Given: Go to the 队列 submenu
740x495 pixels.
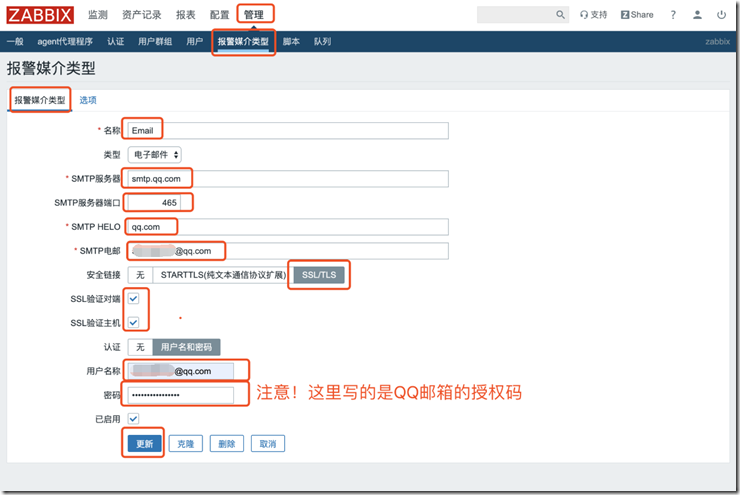Looking at the screenshot, I should point(322,42).
